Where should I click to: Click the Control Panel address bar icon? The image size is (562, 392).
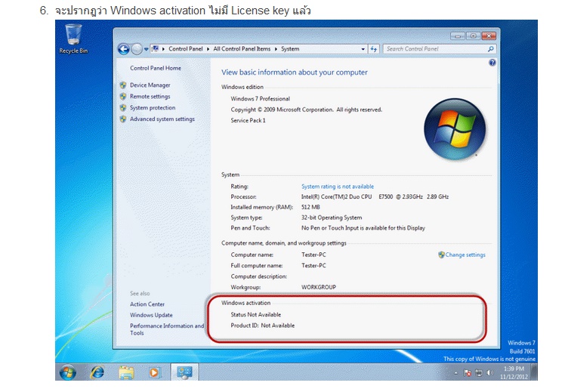tap(155, 49)
